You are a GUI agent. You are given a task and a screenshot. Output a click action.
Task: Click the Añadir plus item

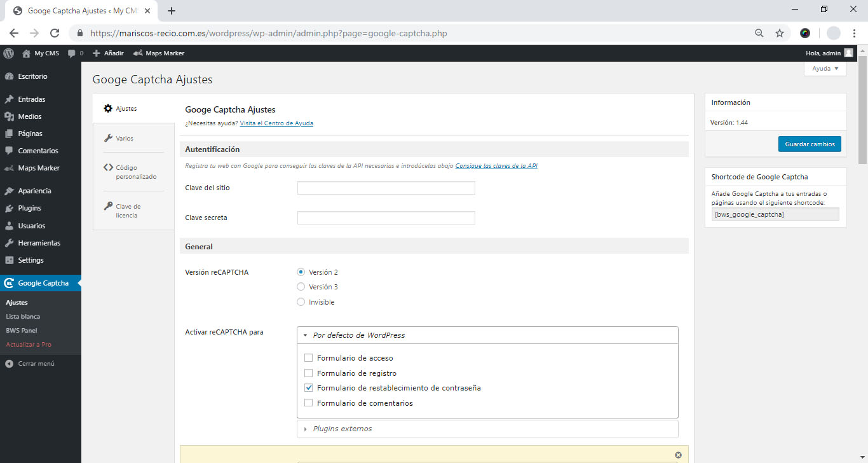(x=108, y=53)
